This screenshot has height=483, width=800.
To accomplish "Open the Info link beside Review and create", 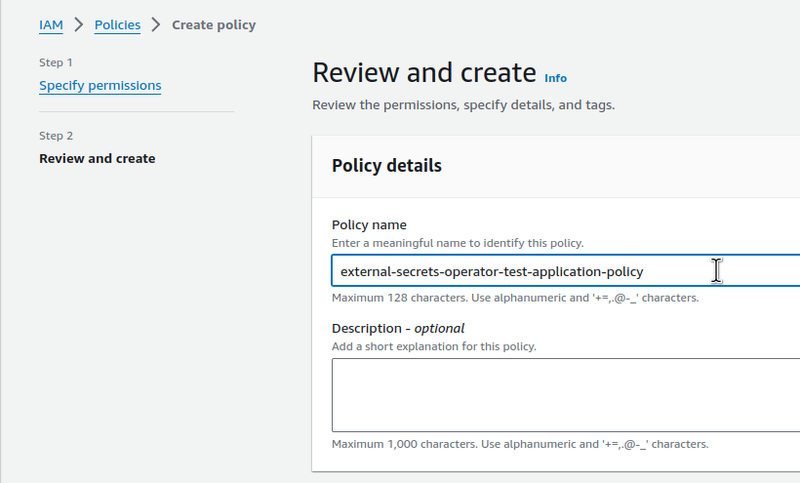I will click(x=556, y=78).
